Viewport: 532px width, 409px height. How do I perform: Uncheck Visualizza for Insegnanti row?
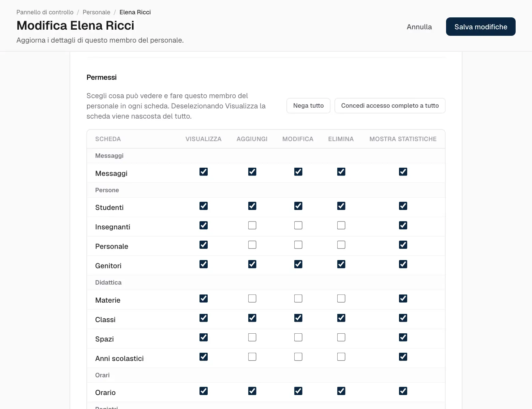point(204,225)
